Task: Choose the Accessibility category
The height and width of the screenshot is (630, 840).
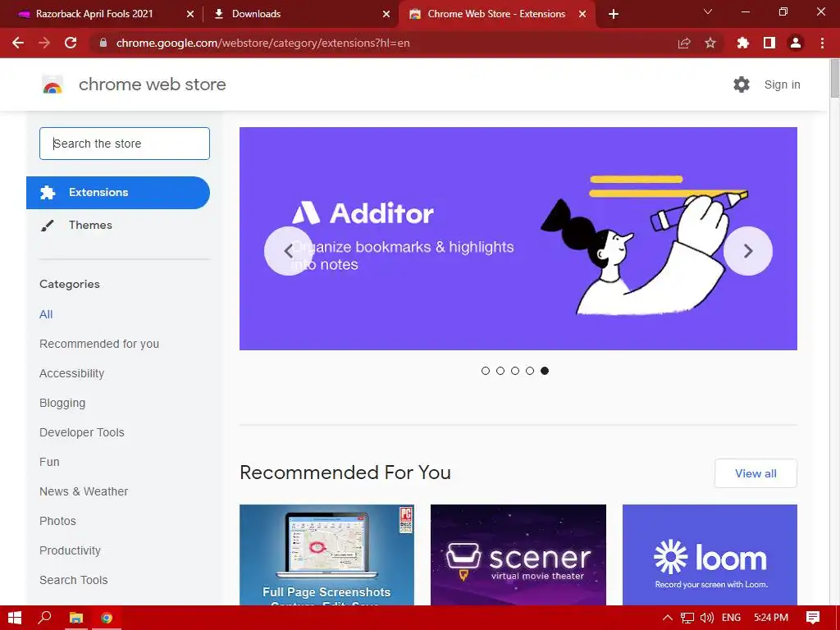Action: [72, 373]
